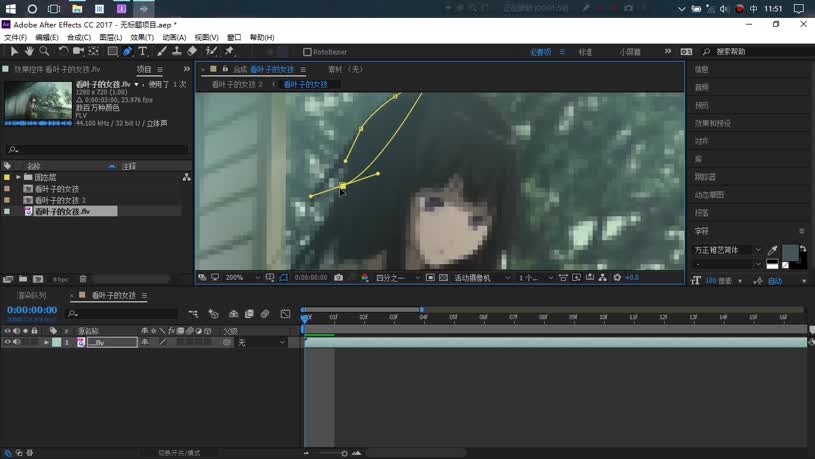Viewport: 815px width, 459px height.
Task: Take snapshot with camera icon in viewer
Action: coord(338,278)
